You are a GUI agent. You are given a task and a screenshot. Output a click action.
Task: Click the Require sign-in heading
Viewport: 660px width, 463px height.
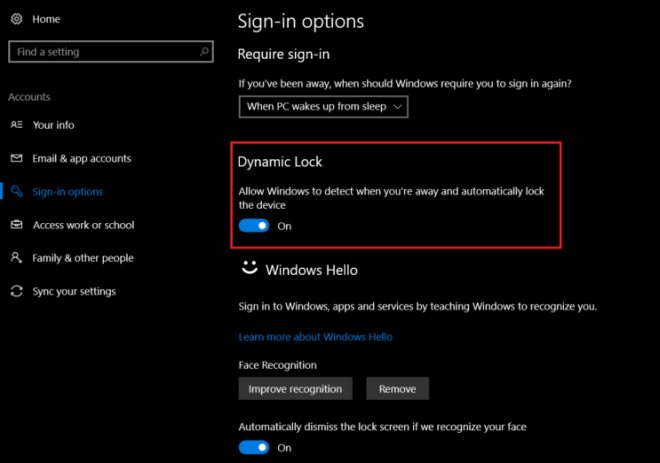click(x=283, y=54)
